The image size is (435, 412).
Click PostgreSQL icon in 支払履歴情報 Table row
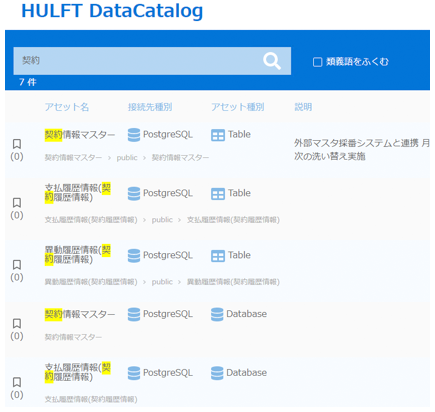134,194
